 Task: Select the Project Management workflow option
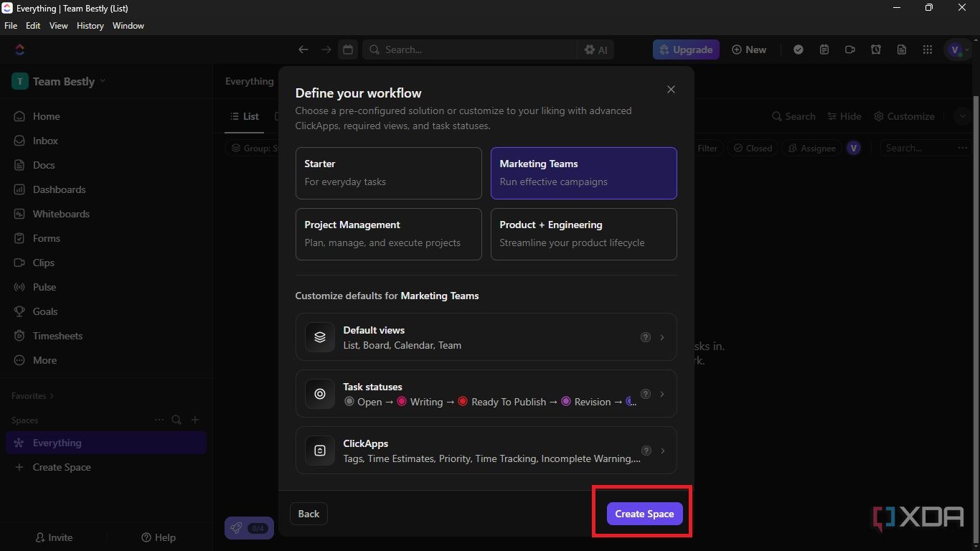tap(389, 234)
